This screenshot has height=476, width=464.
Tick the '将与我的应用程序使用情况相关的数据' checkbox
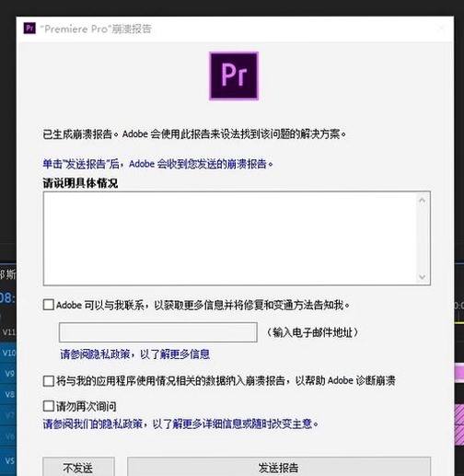tap(49, 381)
